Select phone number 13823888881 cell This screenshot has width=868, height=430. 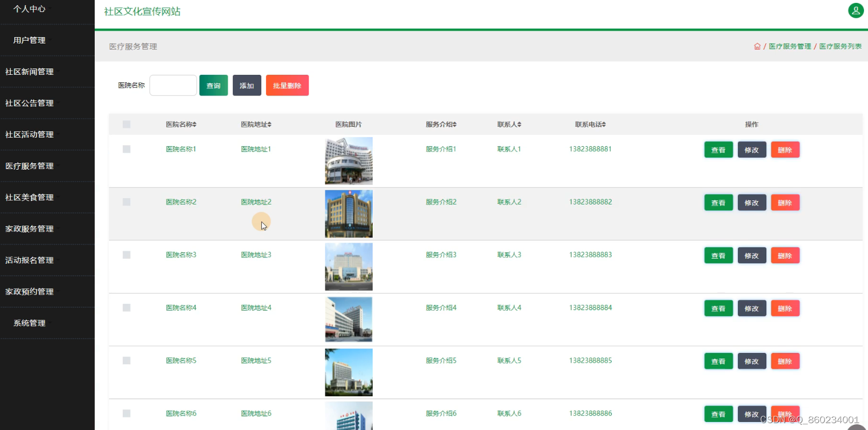(590, 149)
